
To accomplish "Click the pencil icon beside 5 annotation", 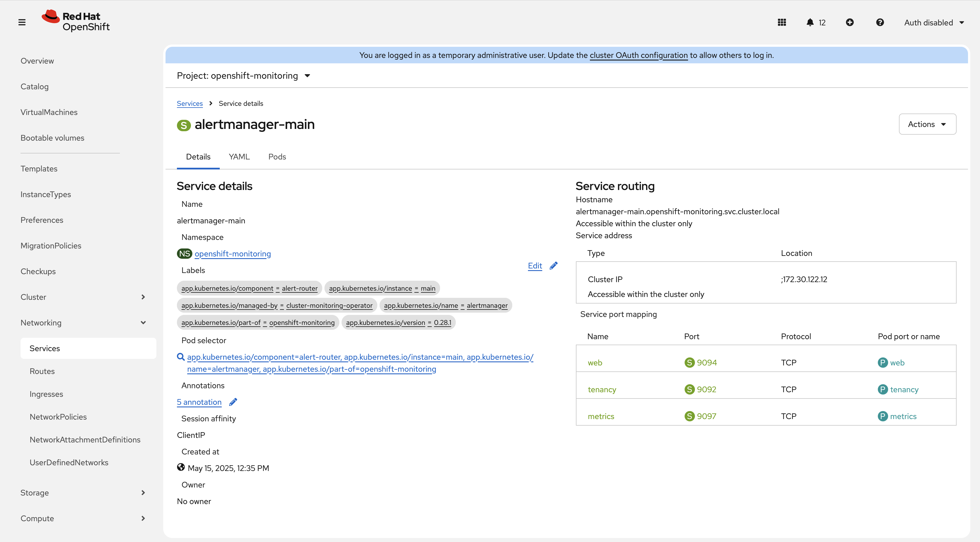I will pos(233,402).
